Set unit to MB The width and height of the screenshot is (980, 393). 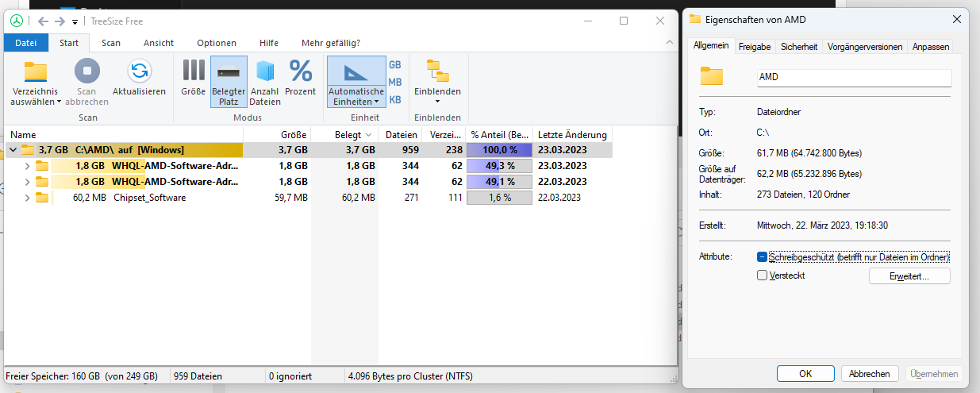395,82
